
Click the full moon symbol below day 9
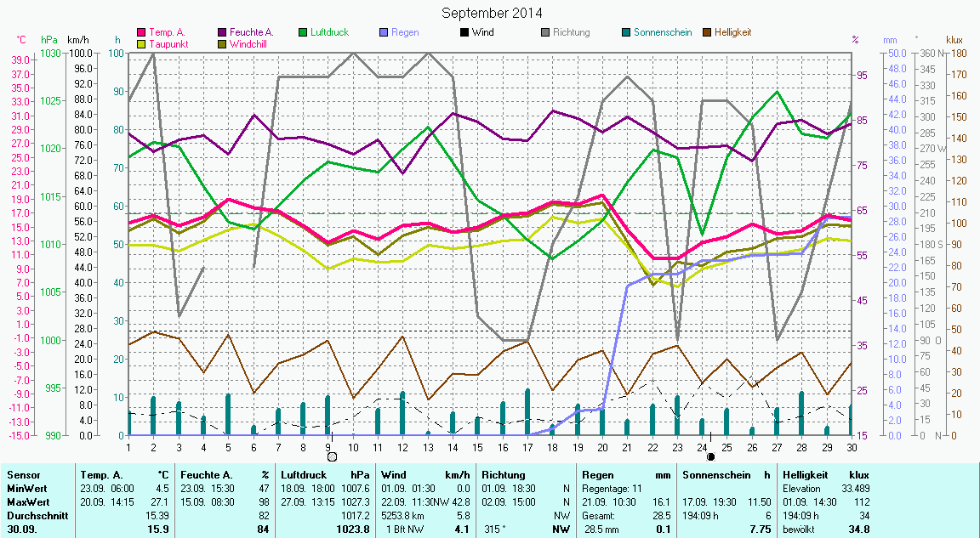click(332, 457)
